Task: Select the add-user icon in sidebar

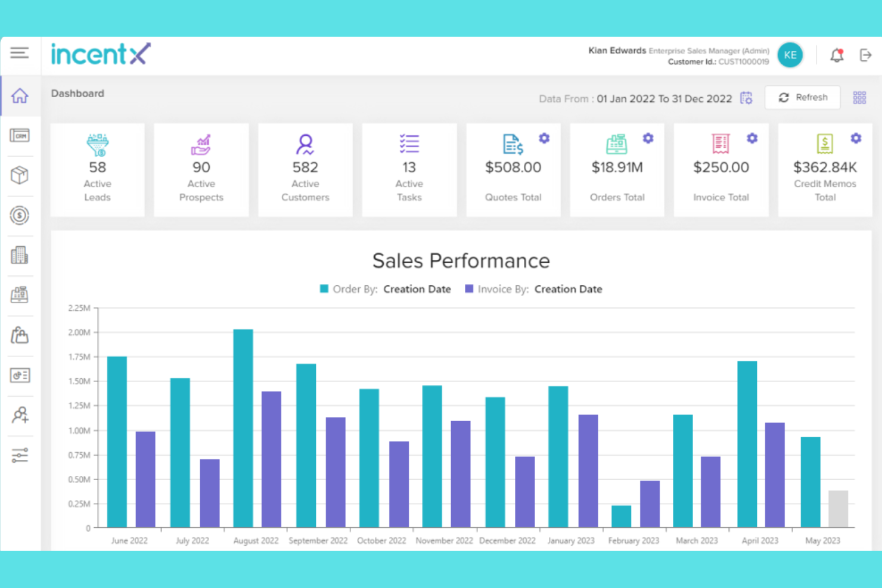Action: (20, 415)
